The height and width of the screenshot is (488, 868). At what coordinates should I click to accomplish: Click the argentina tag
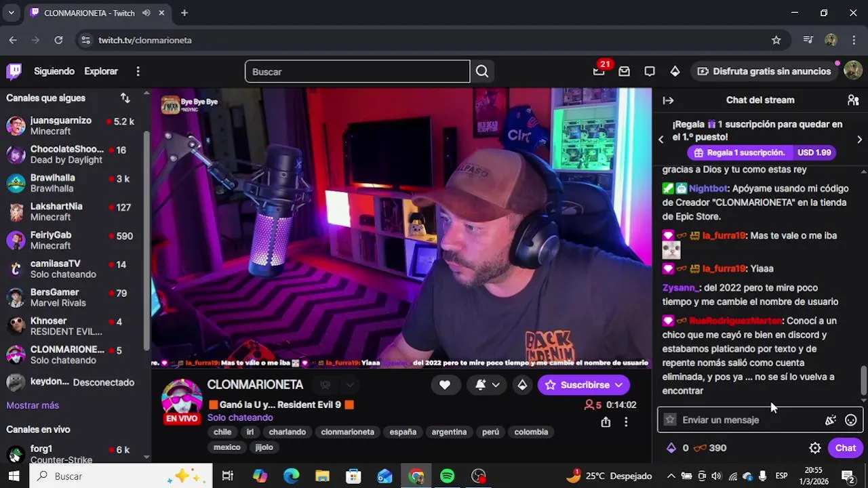tap(449, 432)
